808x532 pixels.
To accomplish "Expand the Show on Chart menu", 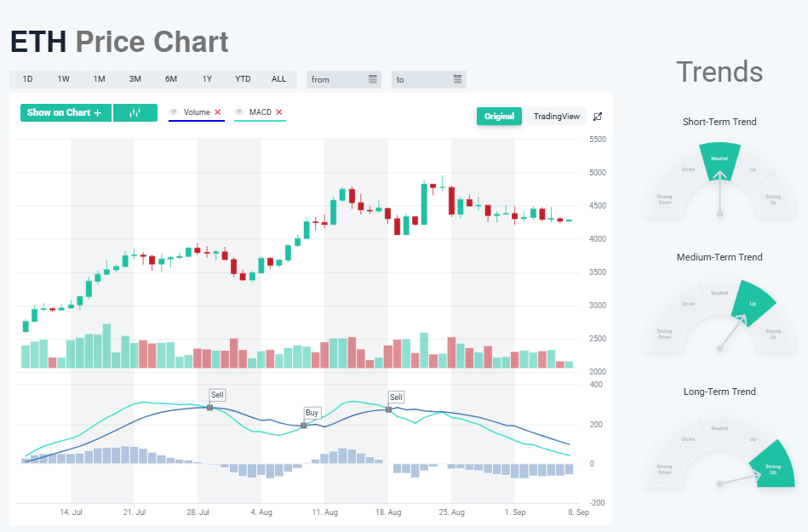I will [x=65, y=112].
